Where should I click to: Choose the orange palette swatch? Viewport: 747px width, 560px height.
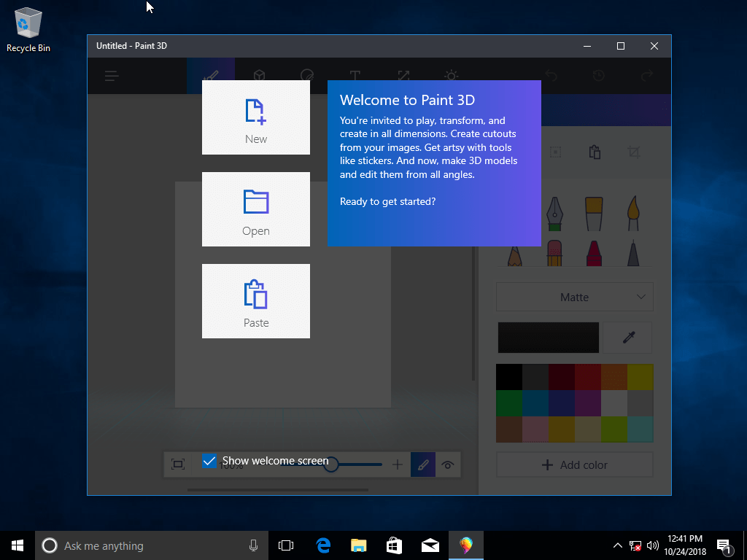(614, 377)
